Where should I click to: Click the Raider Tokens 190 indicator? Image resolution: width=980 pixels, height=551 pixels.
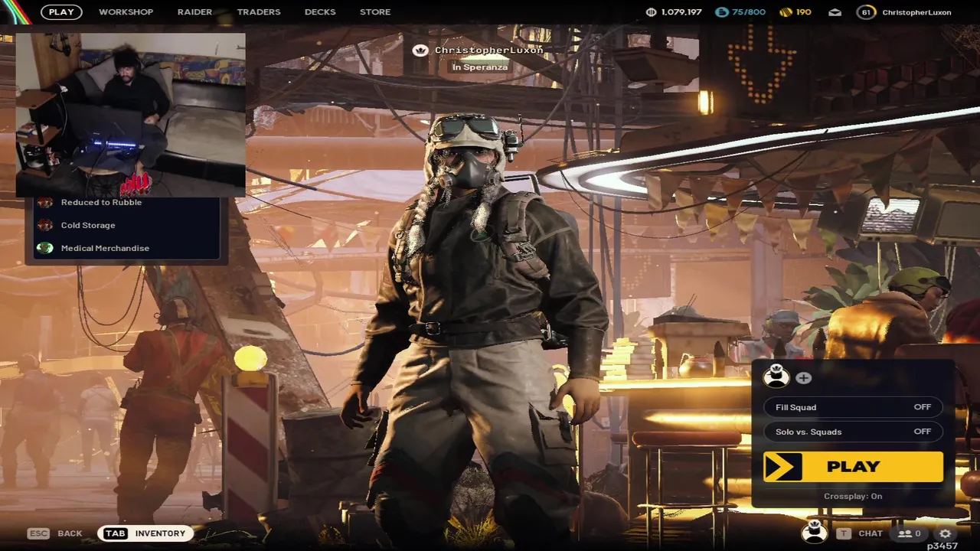(795, 12)
